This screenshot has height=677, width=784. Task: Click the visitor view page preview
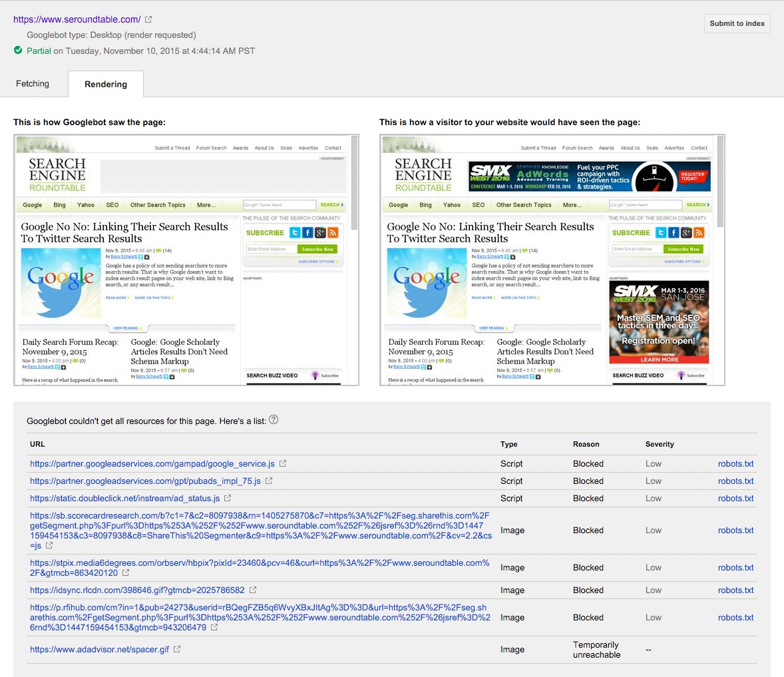[x=547, y=260]
